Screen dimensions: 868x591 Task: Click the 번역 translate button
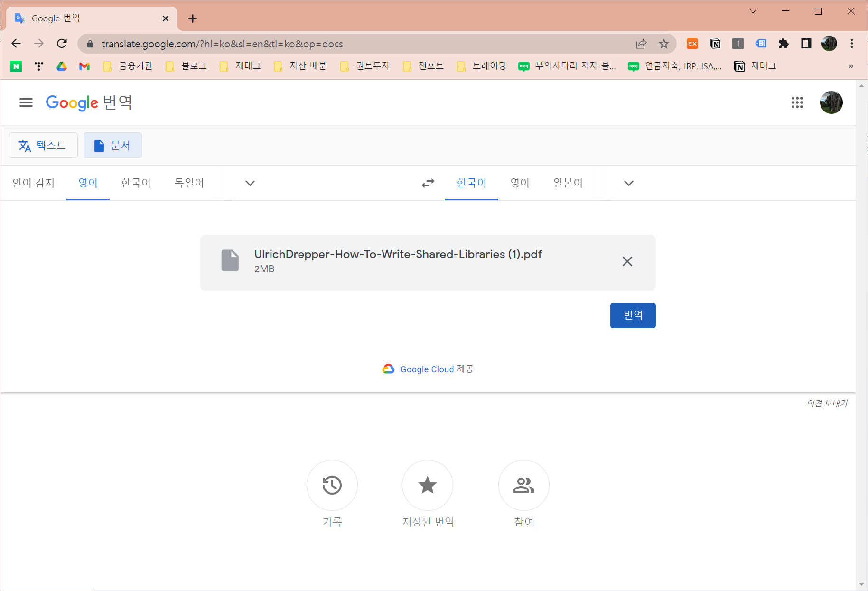(633, 315)
